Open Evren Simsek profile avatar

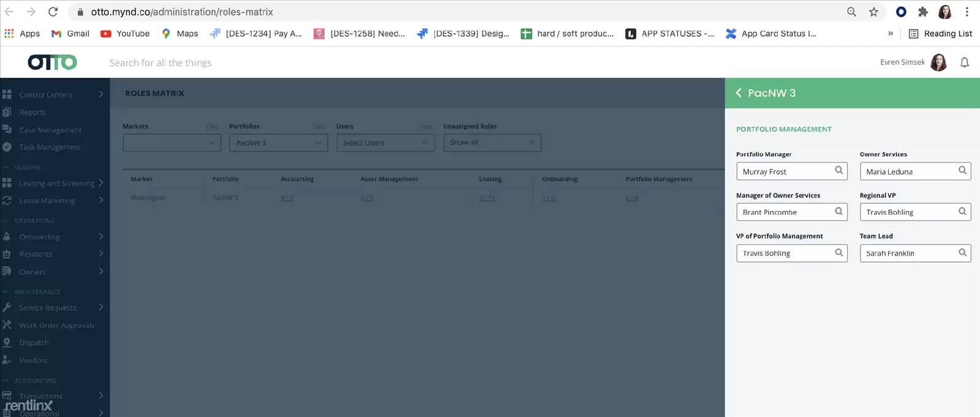938,62
